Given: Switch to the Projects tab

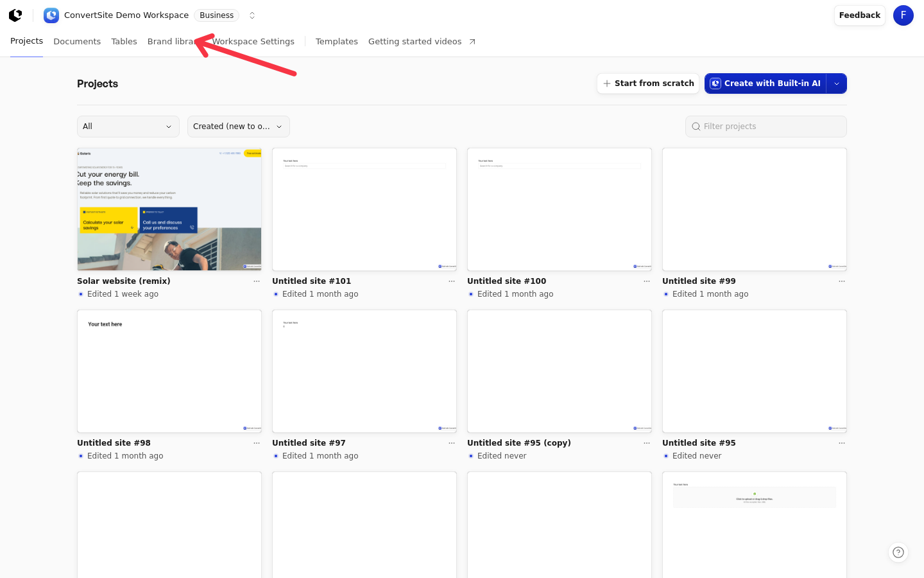Looking at the screenshot, I should click(27, 41).
